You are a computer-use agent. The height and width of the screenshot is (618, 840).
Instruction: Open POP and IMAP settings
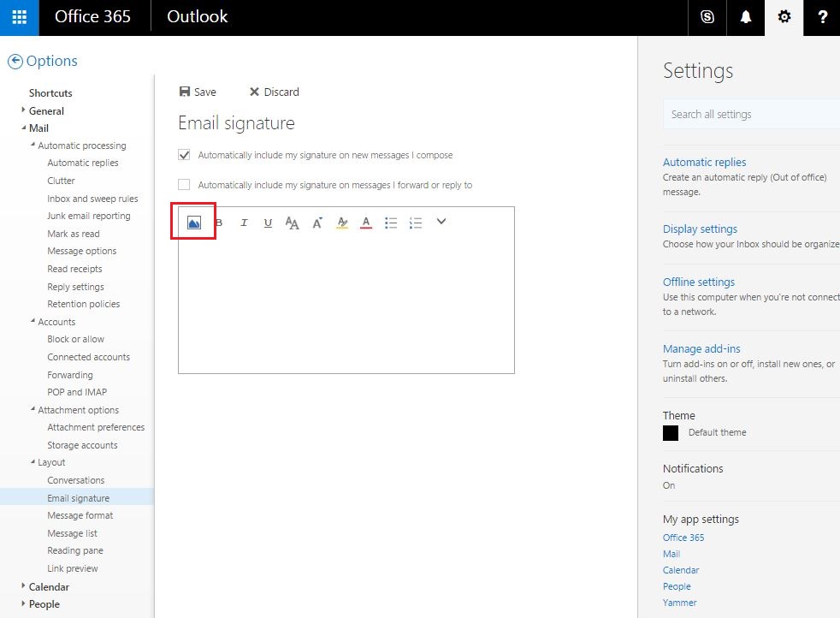(77, 392)
